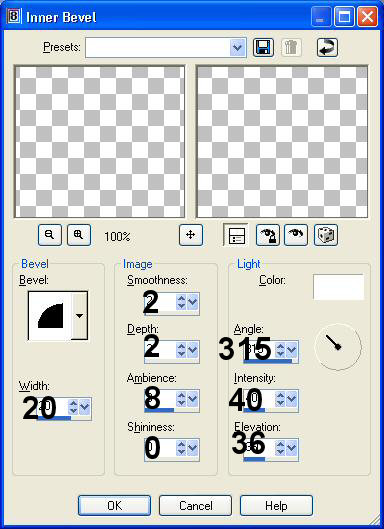Save the current preset with disk icon

click(x=263, y=47)
